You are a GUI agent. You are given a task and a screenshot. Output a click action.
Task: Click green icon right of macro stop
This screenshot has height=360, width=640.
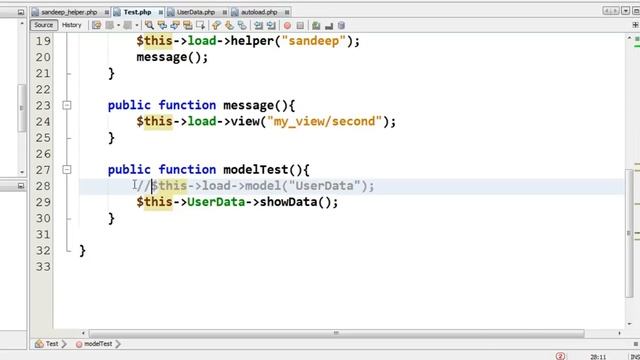tap(316, 25)
